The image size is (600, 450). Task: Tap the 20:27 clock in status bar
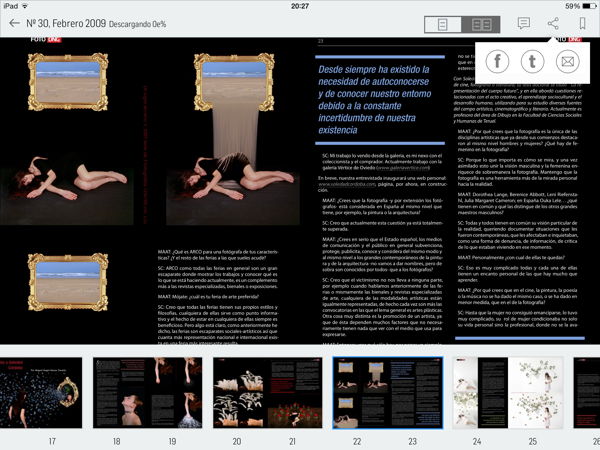pyautogui.click(x=300, y=6)
